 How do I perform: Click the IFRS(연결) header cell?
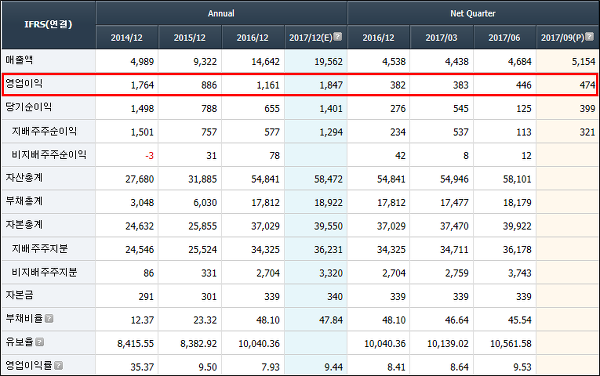tap(48, 24)
